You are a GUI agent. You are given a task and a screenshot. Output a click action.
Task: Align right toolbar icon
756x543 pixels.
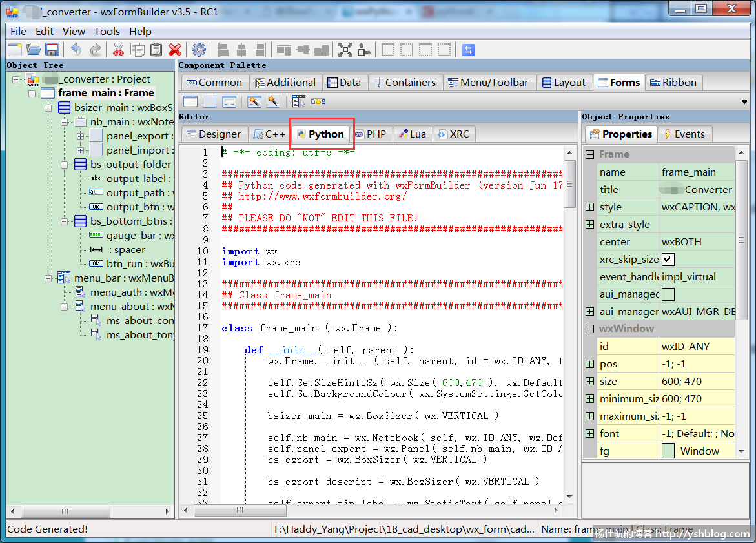pos(260,50)
